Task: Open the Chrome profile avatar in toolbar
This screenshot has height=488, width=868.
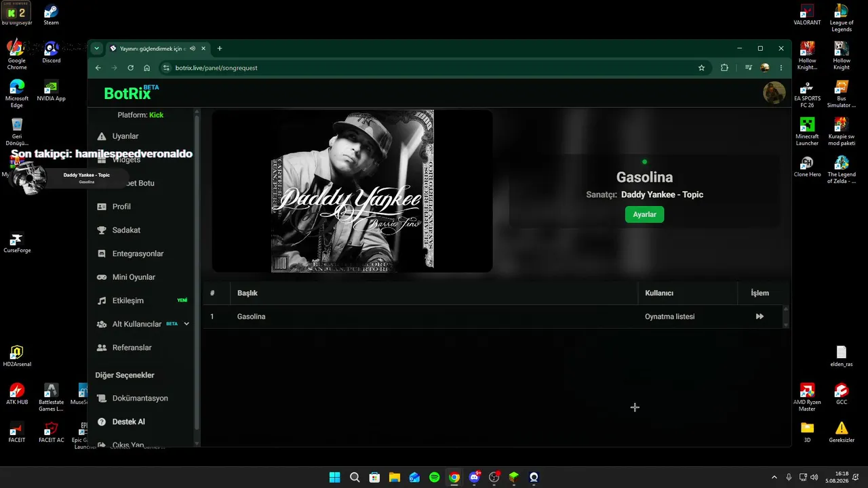Action: (x=765, y=68)
